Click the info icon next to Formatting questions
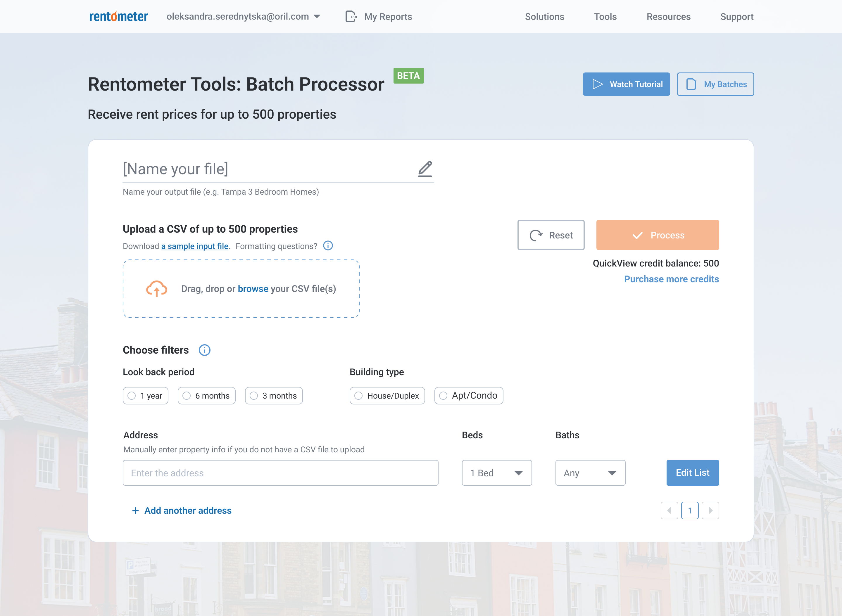Image resolution: width=842 pixels, height=616 pixels. pos(328,246)
